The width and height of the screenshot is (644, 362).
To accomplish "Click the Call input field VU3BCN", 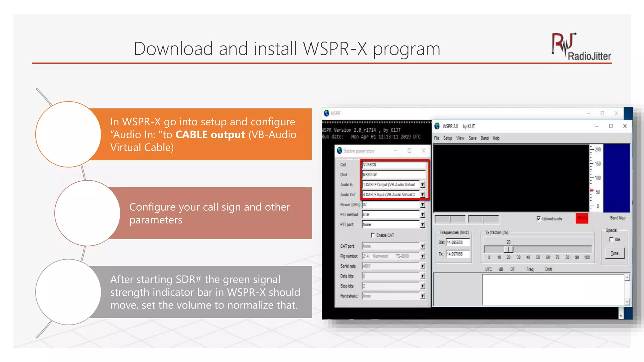I will coord(394,165).
